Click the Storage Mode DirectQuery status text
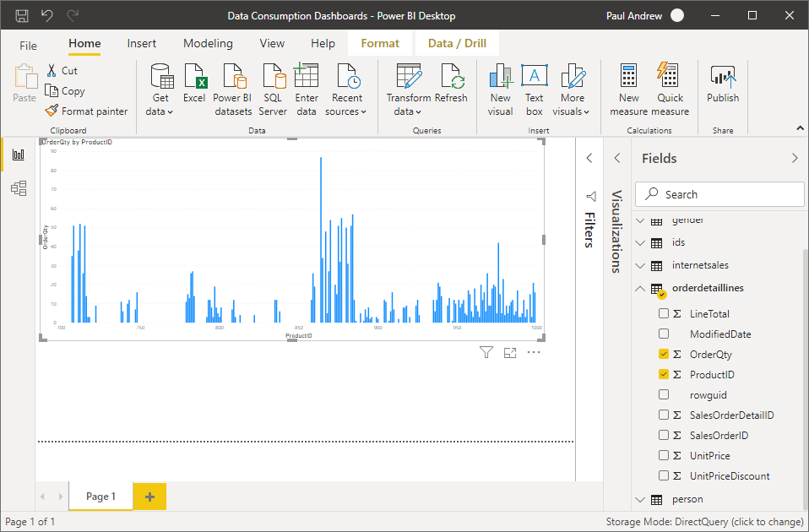 704,522
